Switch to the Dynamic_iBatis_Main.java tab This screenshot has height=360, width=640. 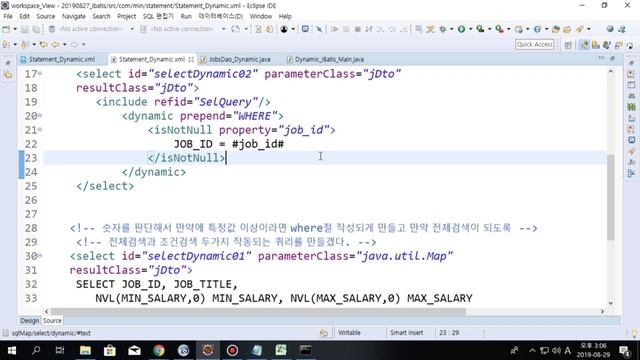pyautogui.click(x=325, y=59)
